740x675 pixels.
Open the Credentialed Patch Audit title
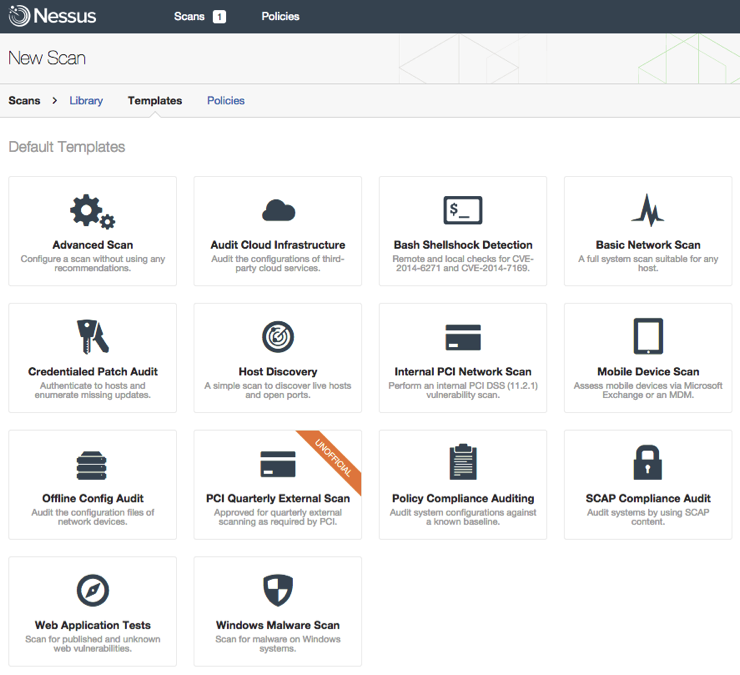(x=92, y=371)
